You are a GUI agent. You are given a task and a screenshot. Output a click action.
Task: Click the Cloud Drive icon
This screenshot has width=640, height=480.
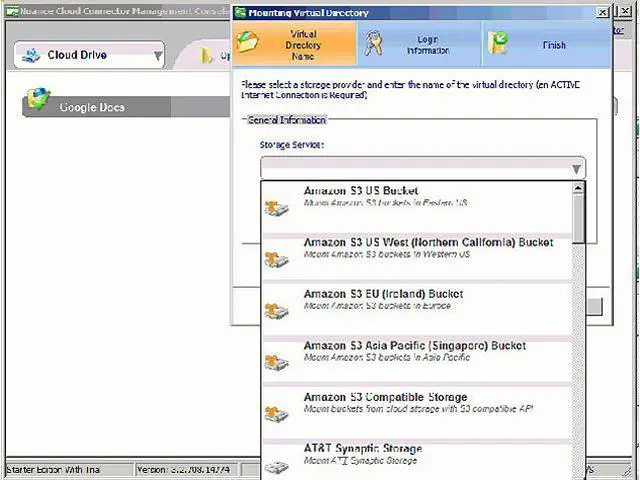[x=31, y=55]
